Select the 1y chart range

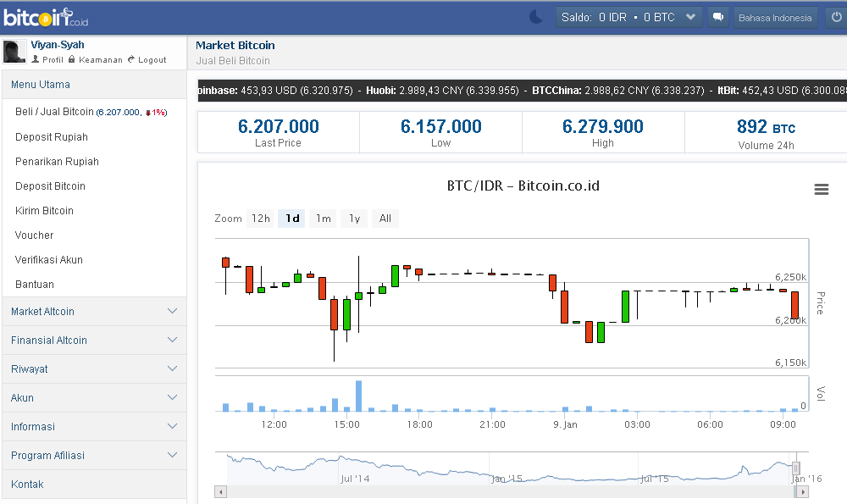pos(353,218)
